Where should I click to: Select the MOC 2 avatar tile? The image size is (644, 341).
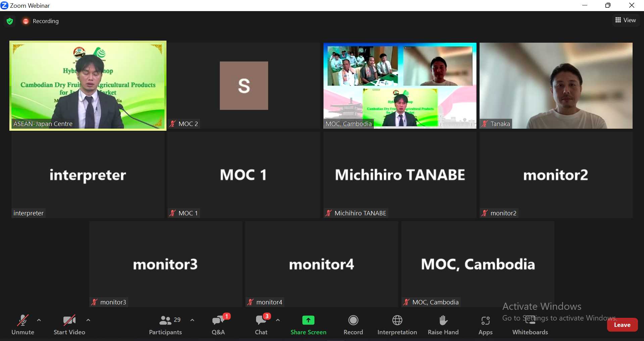(244, 86)
